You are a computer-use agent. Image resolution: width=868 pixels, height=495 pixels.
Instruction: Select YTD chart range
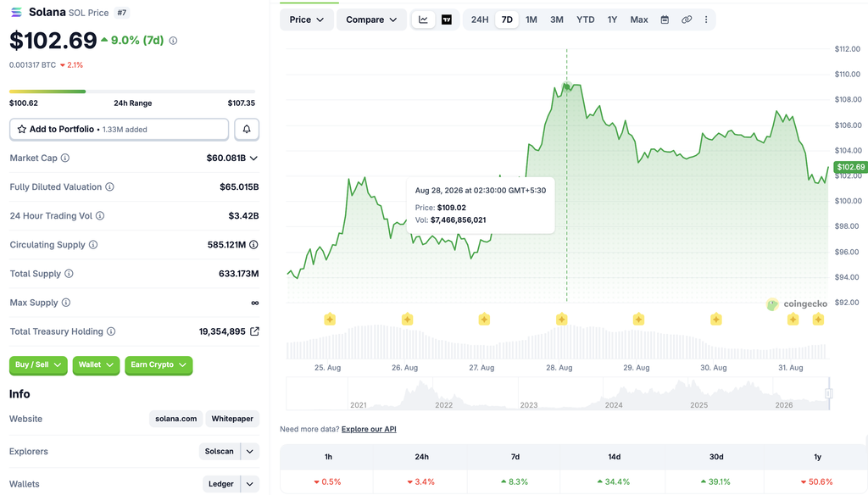(x=586, y=19)
